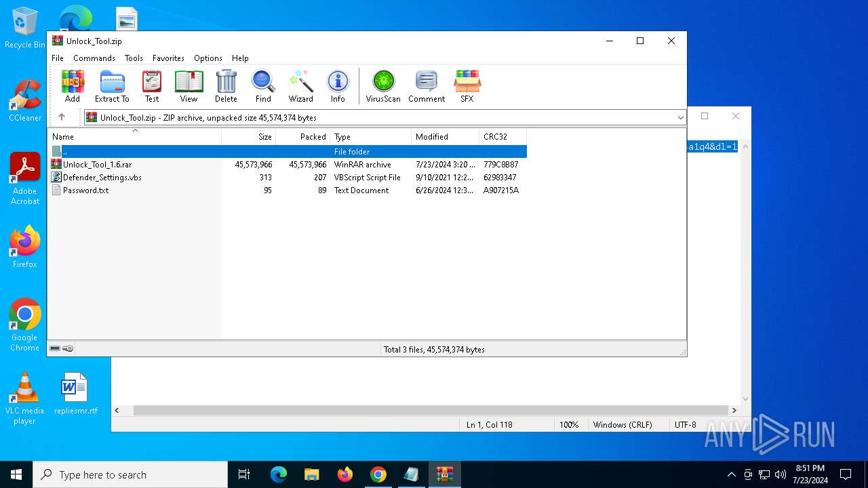Open the volume control in tray
Image resolution: width=868 pixels, height=488 pixels.
click(781, 474)
